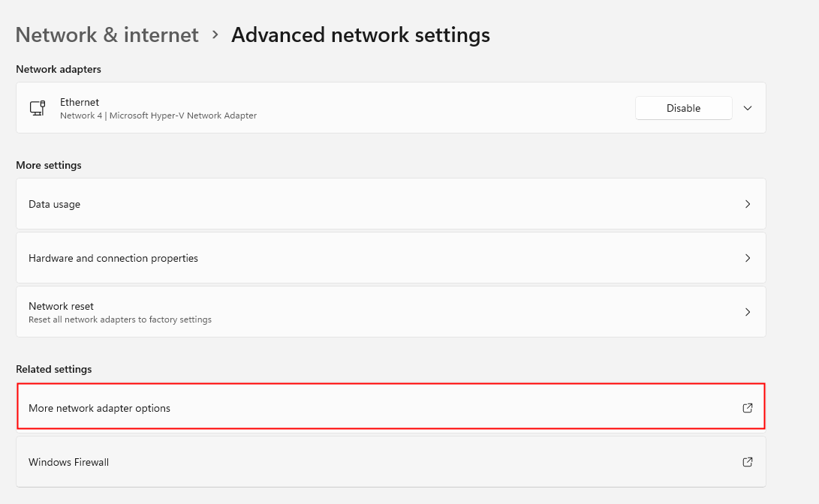Open Hardware and connection properties
The height and width of the screenshot is (504, 819).
(390, 257)
